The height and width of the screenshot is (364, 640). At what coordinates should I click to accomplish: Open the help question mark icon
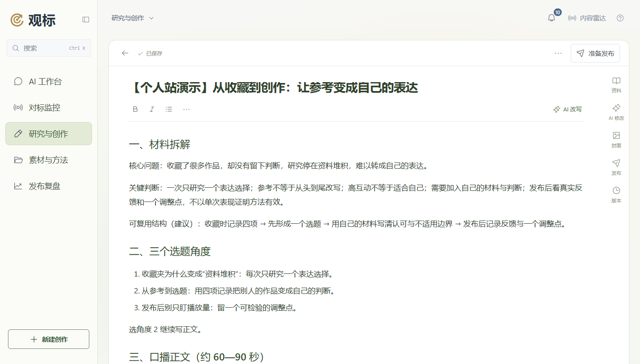(620, 18)
